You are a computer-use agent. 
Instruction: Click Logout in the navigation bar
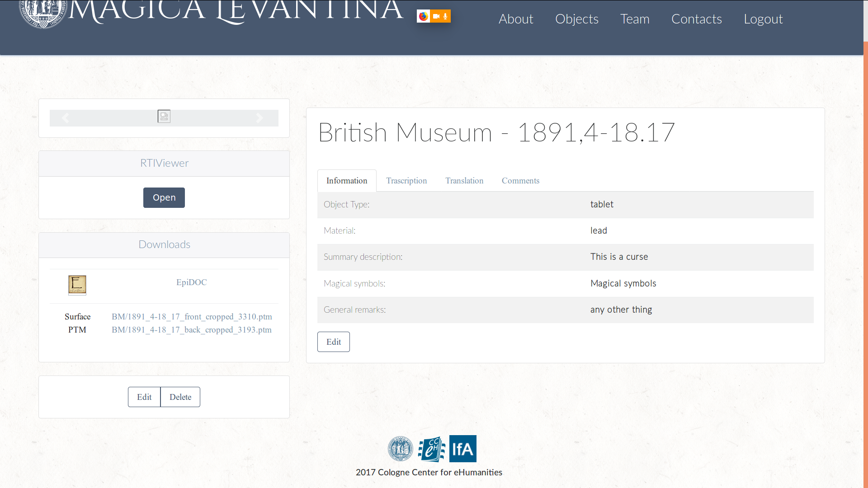tap(763, 19)
